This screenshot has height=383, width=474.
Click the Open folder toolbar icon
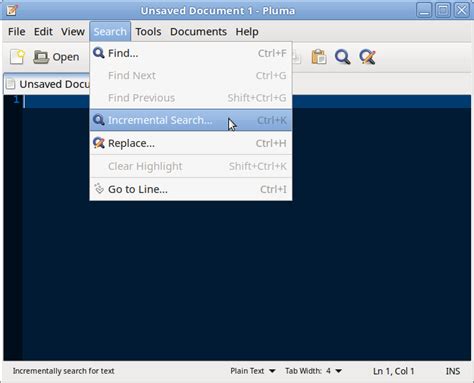point(41,57)
